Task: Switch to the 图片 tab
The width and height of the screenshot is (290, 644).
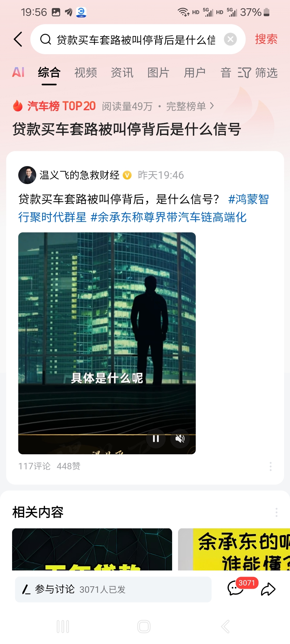Action: click(x=158, y=73)
